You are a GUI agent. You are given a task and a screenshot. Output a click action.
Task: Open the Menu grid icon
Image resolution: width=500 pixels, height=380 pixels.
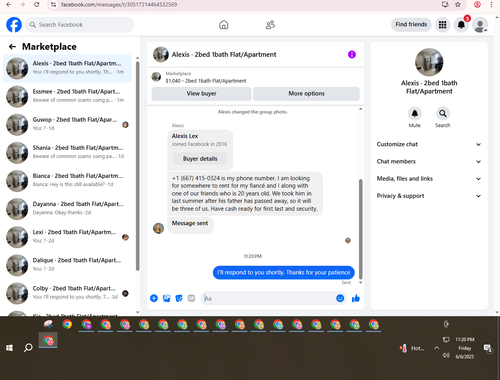point(442,25)
